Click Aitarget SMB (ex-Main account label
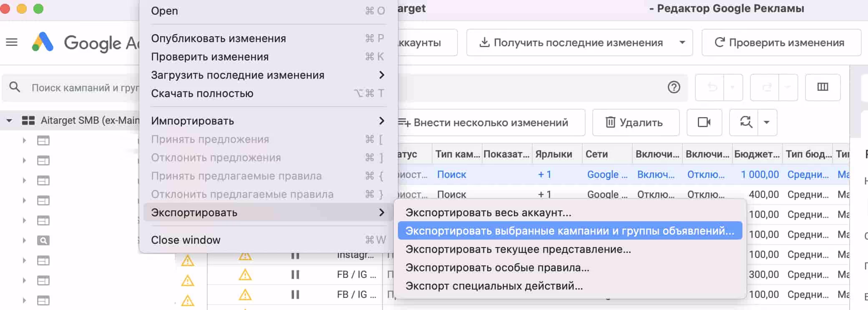Viewport: 868px width, 310px height. (90, 120)
